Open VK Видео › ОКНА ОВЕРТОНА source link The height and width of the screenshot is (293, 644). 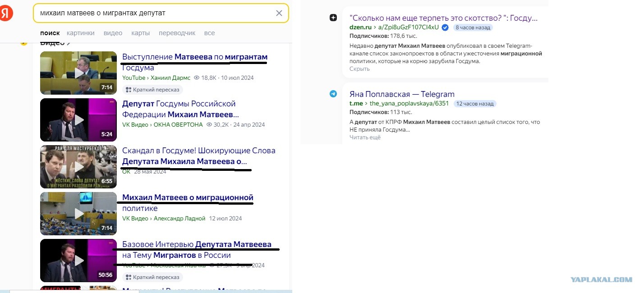[162, 125]
